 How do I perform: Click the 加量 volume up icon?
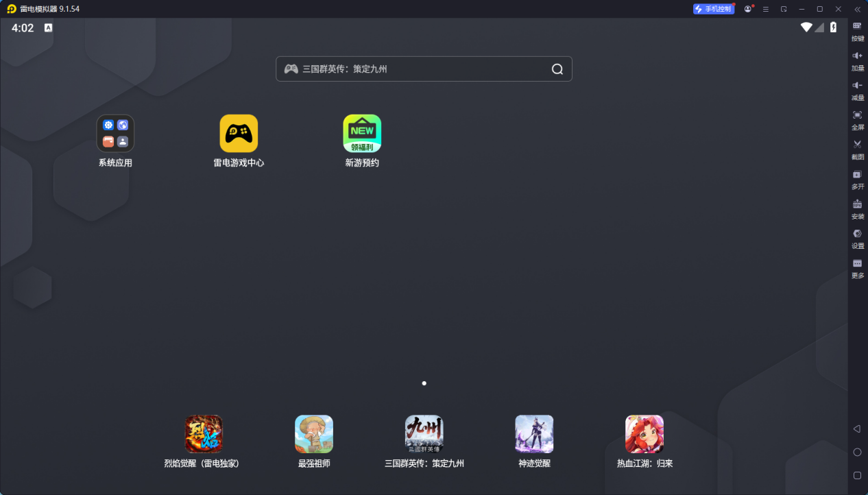(x=857, y=56)
